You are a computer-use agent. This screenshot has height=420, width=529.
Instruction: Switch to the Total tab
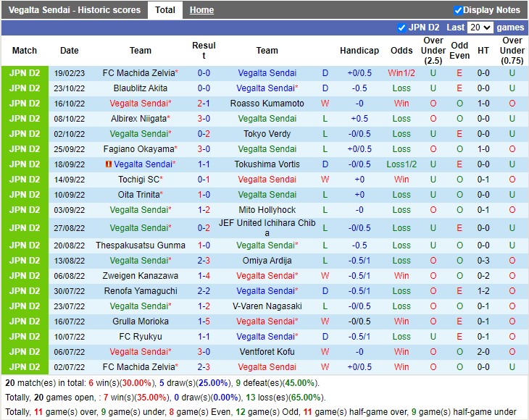[x=165, y=9]
